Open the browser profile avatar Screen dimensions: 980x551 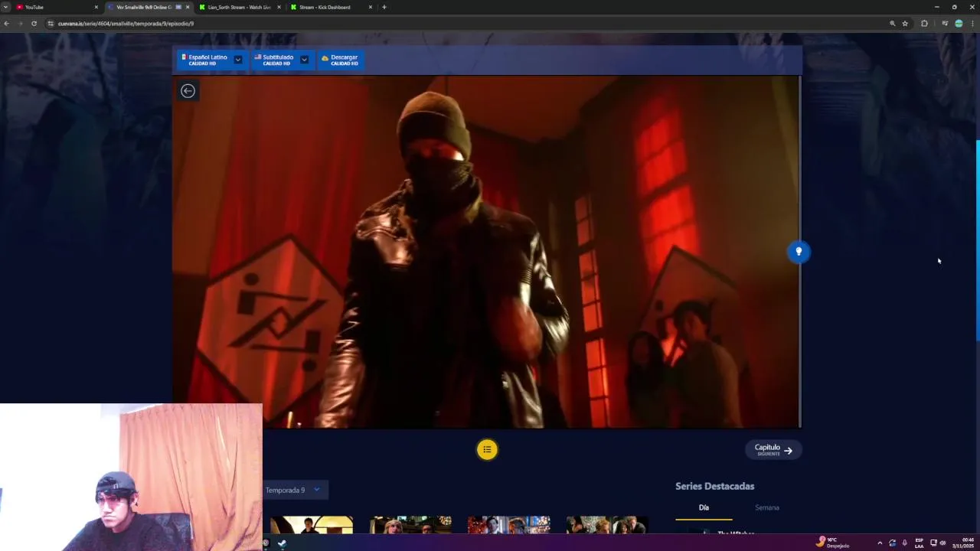click(x=959, y=24)
